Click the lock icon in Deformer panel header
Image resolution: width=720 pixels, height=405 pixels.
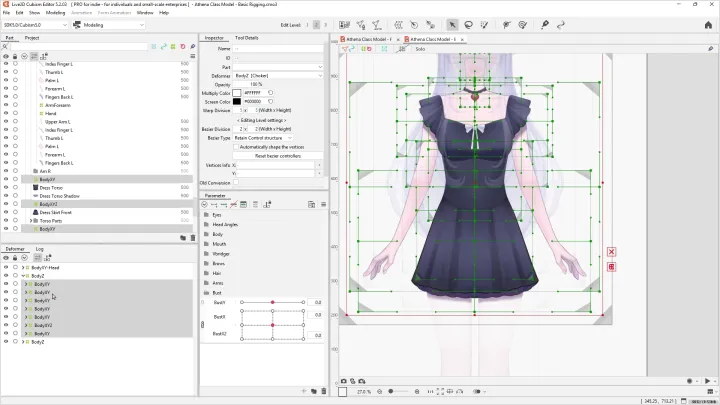pos(15,258)
